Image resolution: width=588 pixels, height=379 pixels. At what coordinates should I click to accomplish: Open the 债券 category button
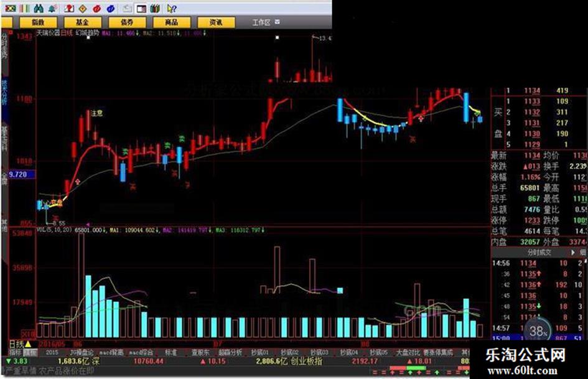127,22
